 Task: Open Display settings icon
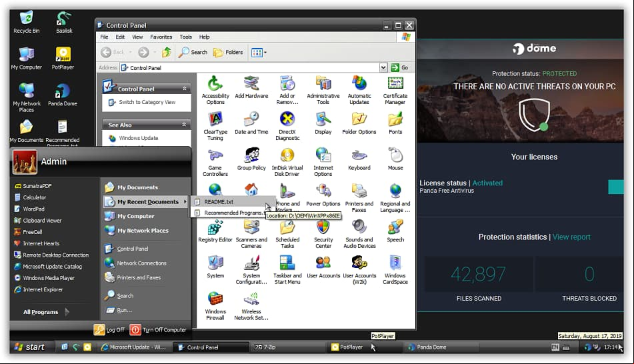click(323, 123)
